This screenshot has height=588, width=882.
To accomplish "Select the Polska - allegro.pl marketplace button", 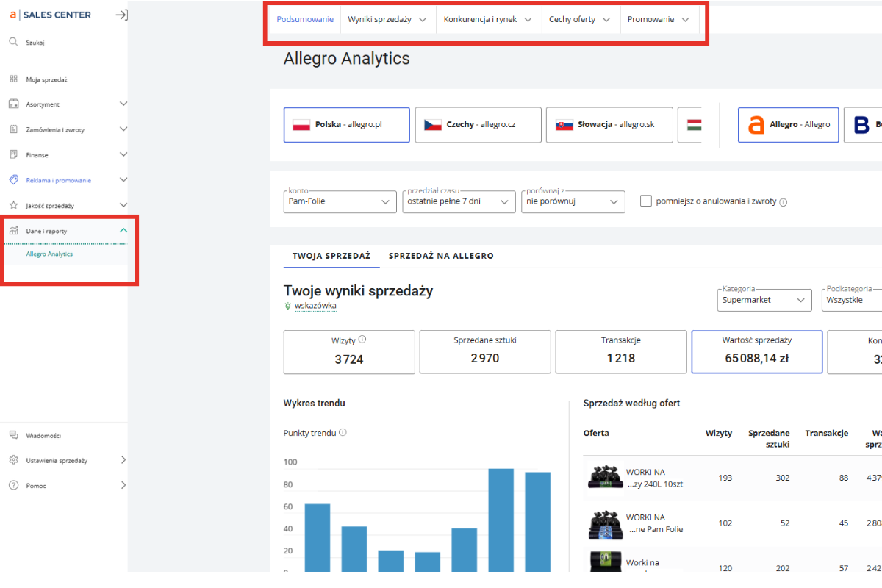I will point(347,125).
